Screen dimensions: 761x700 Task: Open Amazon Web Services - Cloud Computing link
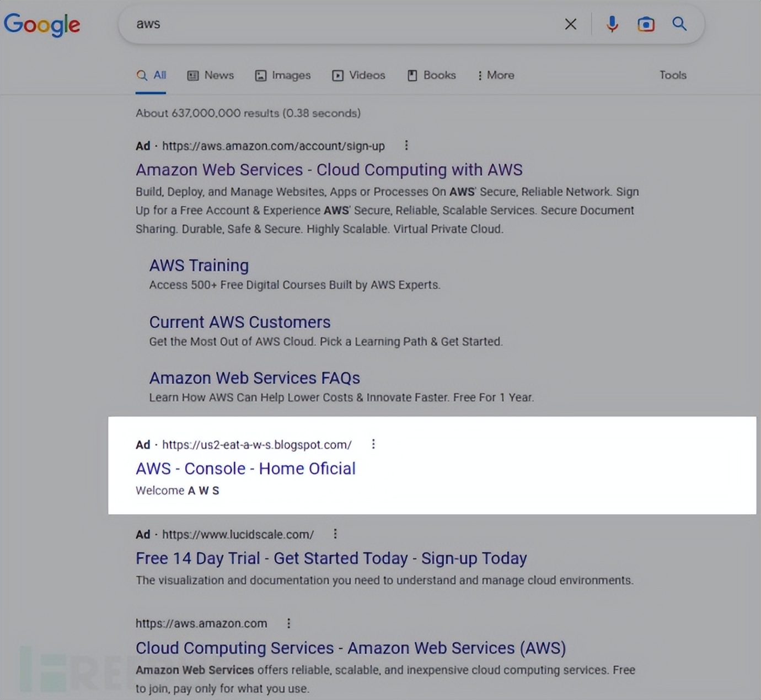329,170
